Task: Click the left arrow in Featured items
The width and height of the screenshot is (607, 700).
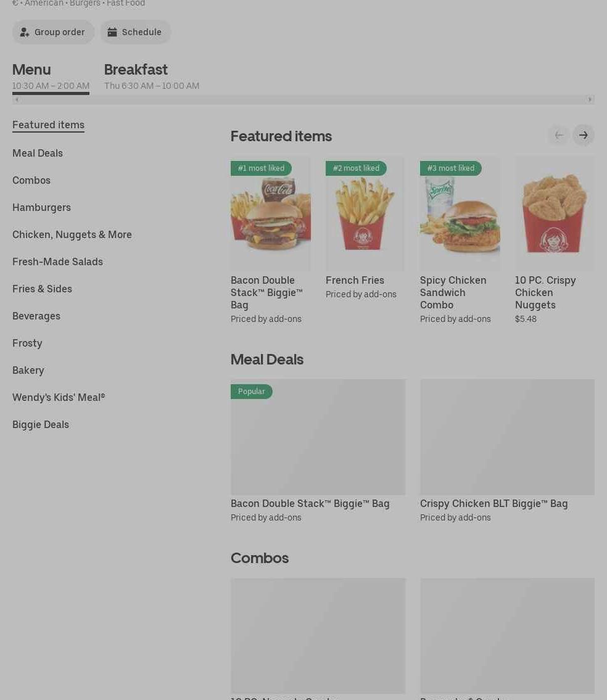Action: click(x=559, y=135)
